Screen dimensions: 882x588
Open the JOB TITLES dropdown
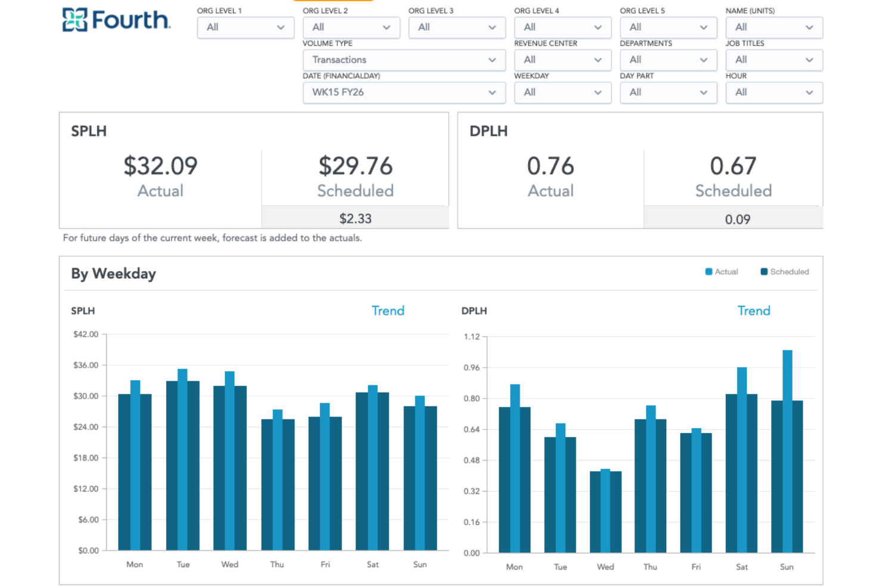point(774,60)
